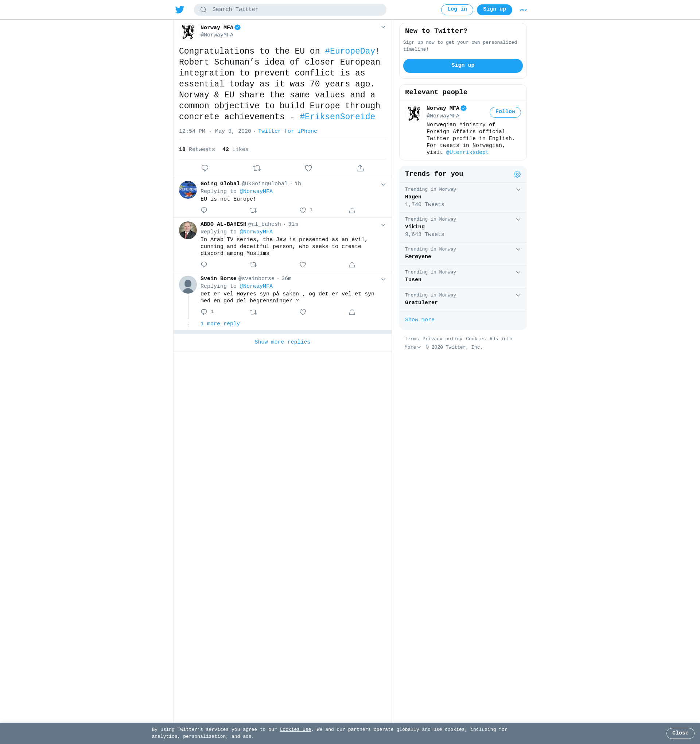Share the Norway MFA main tweet
700x744 pixels.
[x=360, y=168]
